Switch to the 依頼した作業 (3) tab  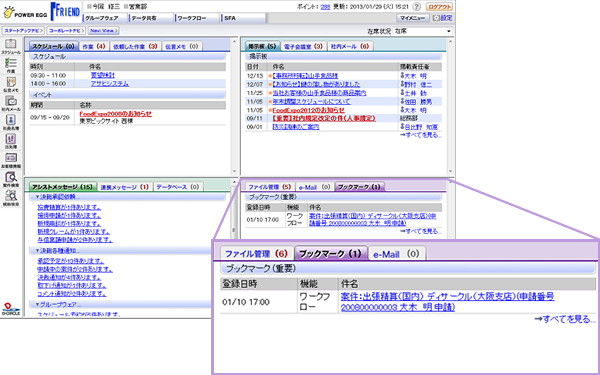(x=135, y=47)
